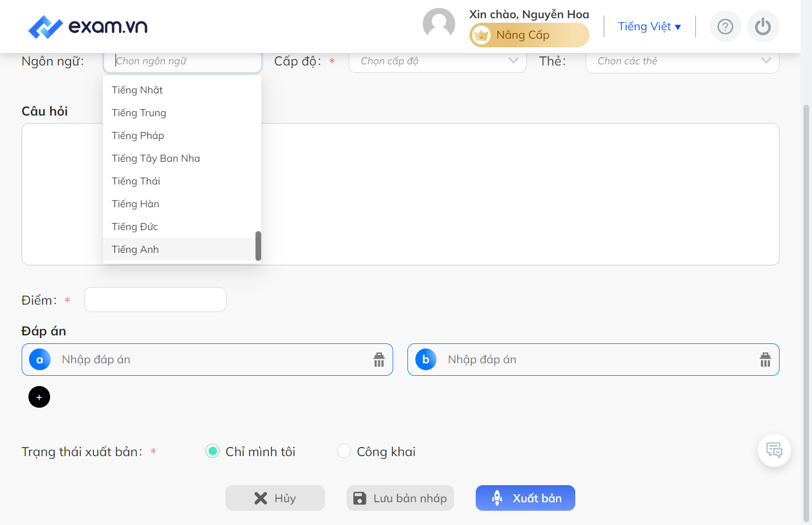This screenshot has width=812, height=525.
Task: Open the user avatar profile picture
Action: pos(439,24)
